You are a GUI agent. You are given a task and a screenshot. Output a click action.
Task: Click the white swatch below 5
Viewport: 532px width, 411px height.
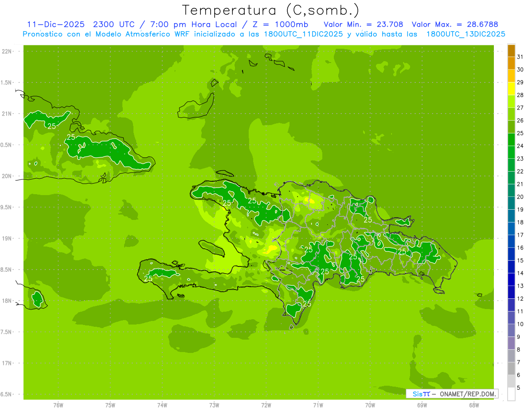click(x=511, y=394)
